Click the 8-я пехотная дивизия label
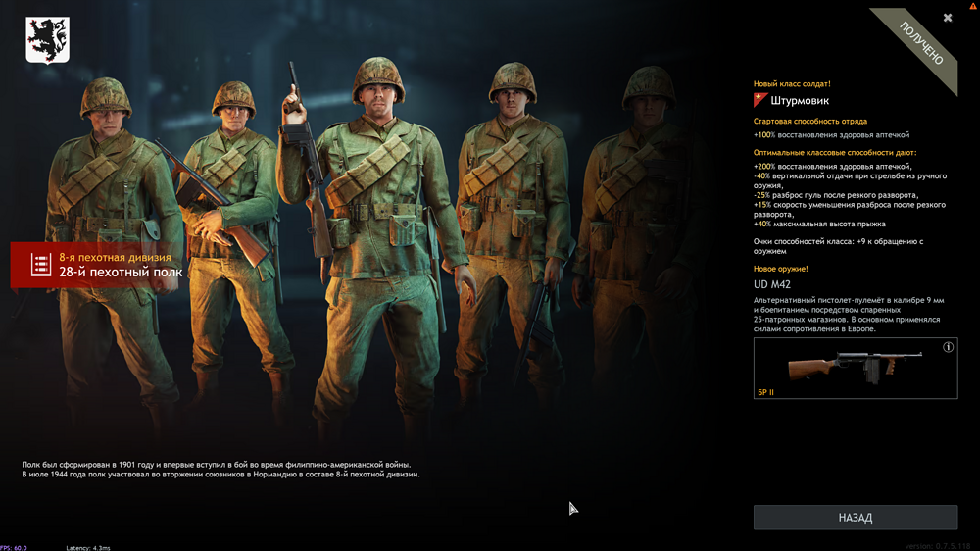 (115, 257)
